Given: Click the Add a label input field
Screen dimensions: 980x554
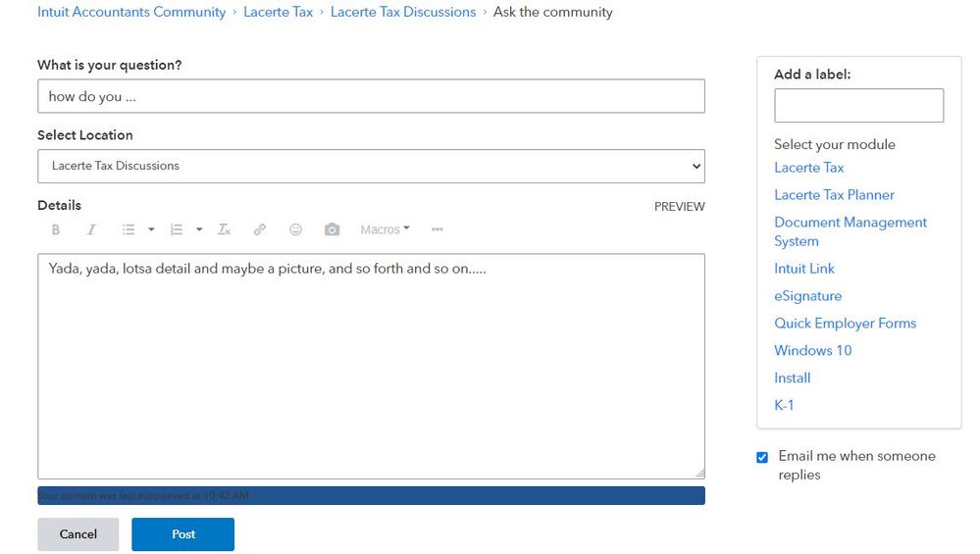Looking at the screenshot, I should pos(858,106).
